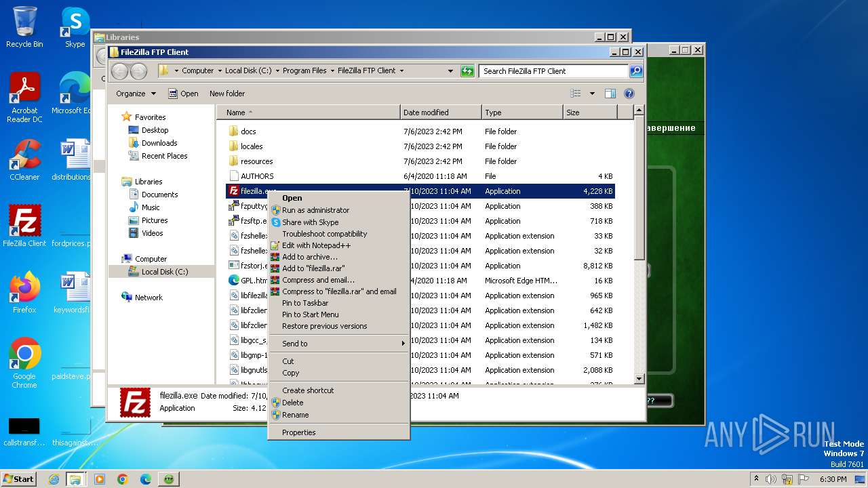Screen dimensions: 868x488
Task: Select Network in the navigation pane
Action: click(x=149, y=298)
